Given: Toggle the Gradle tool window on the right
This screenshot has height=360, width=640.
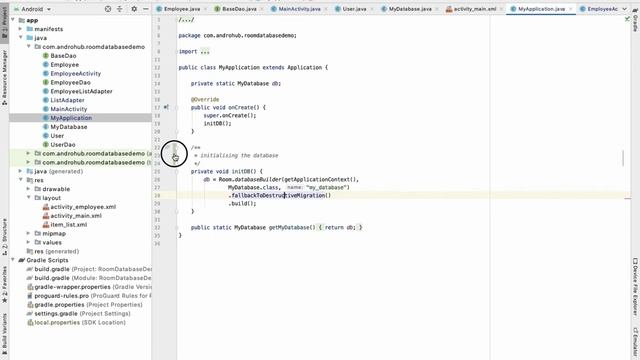Looking at the screenshot, I should (635, 21).
